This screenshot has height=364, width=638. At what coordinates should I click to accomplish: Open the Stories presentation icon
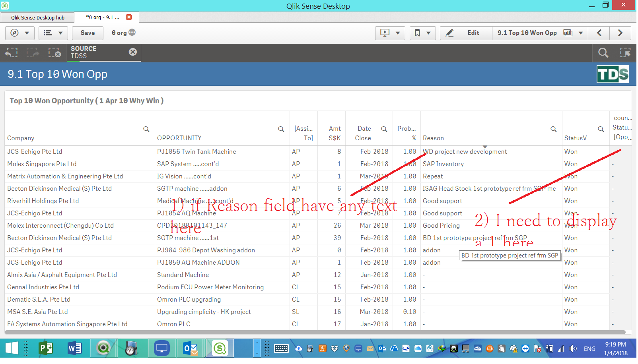[x=385, y=33]
